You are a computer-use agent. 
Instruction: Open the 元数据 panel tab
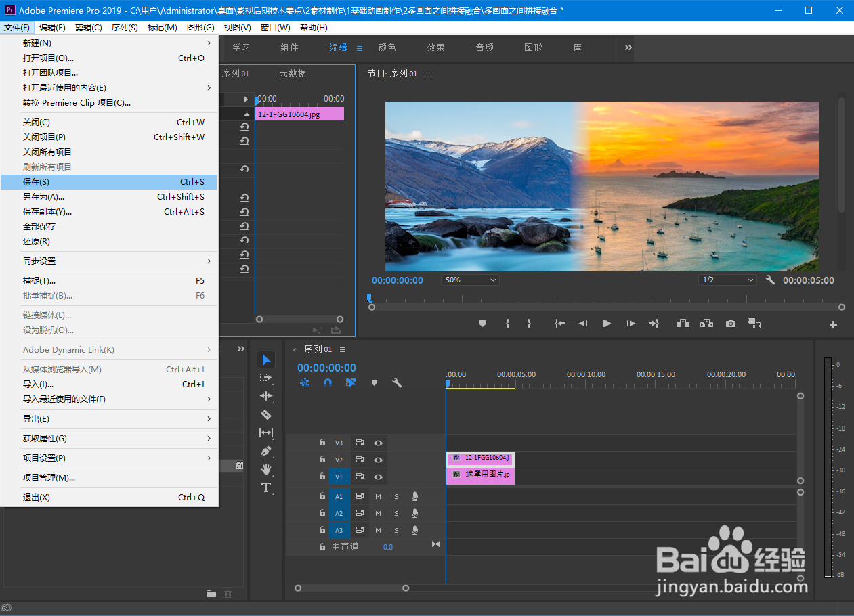coord(293,73)
